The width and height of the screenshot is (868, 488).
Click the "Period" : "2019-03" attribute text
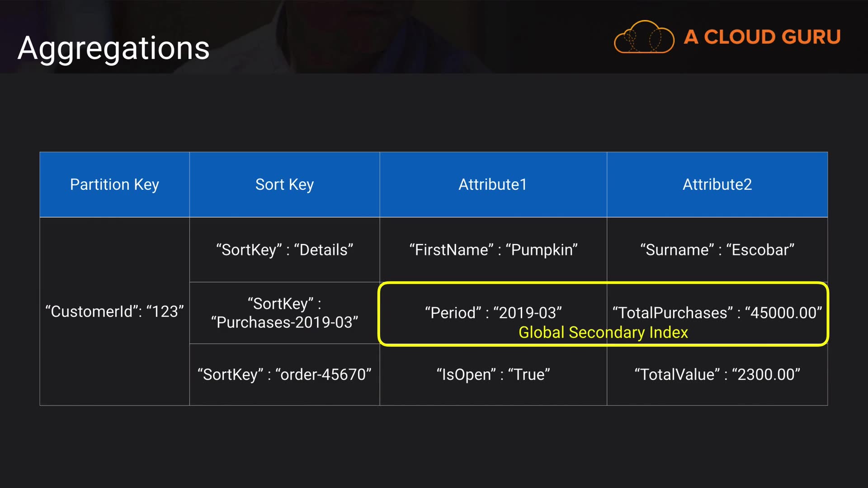pyautogui.click(x=493, y=313)
